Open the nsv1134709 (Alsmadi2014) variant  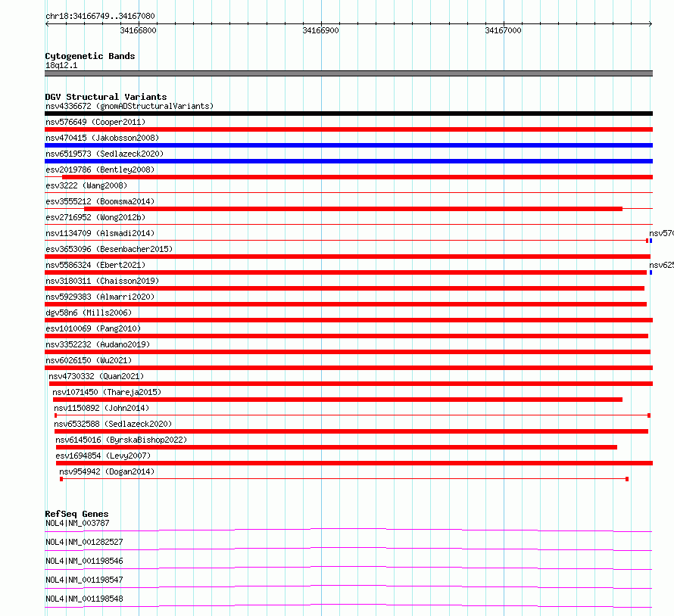pyautogui.click(x=100, y=233)
